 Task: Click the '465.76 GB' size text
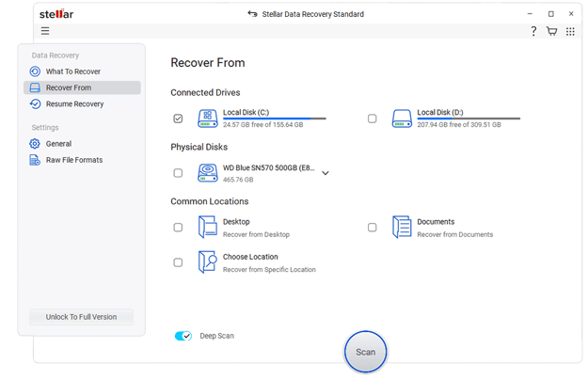point(238,180)
